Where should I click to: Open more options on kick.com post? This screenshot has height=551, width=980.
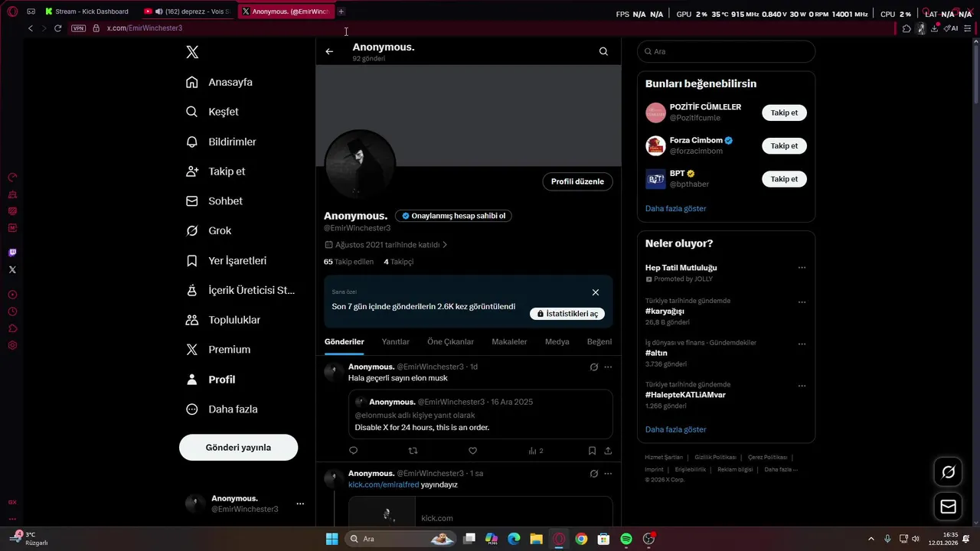coord(608,474)
